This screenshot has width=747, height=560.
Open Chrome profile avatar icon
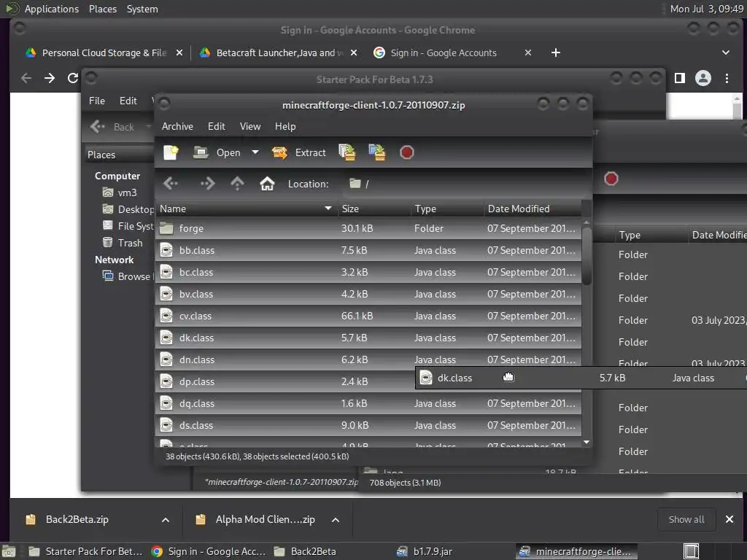(703, 78)
